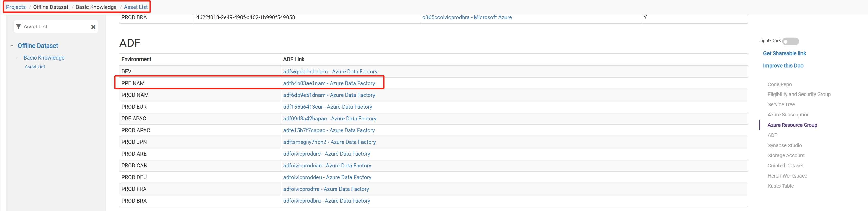Jump to Synapse Studio section
The width and height of the screenshot is (868, 211).
tap(785, 145)
